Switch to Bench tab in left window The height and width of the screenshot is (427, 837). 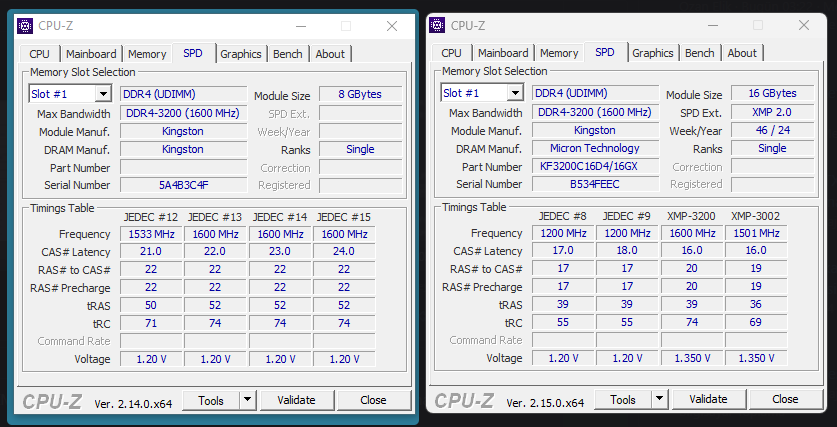click(288, 54)
